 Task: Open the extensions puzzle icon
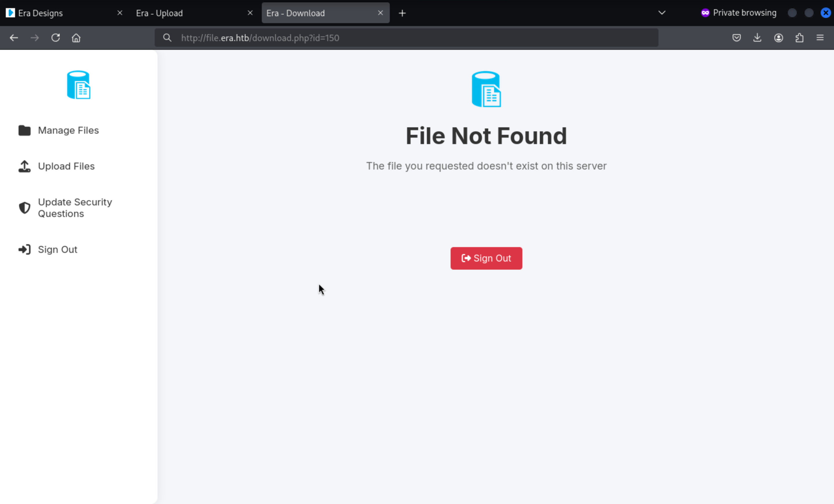click(799, 38)
